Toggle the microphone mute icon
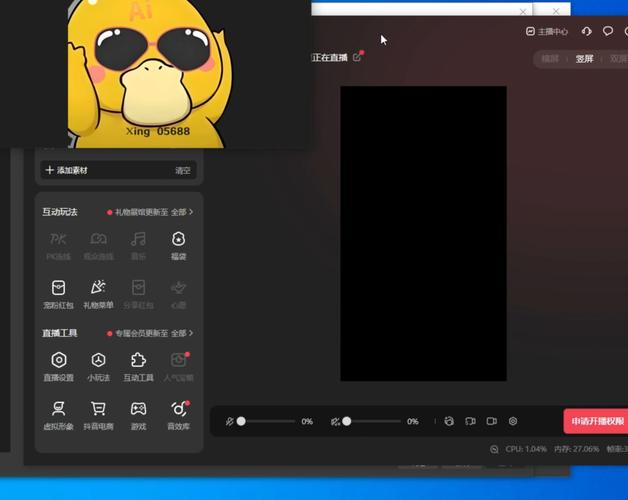 tap(229, 422)
